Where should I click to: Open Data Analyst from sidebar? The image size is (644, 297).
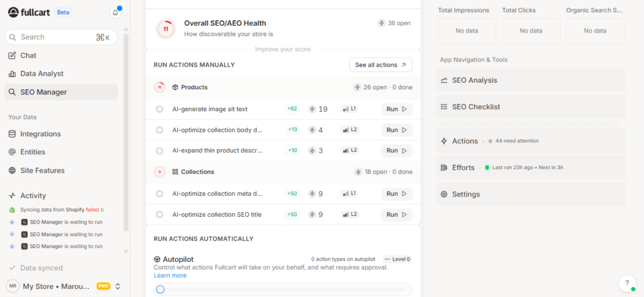coord(42,73)
